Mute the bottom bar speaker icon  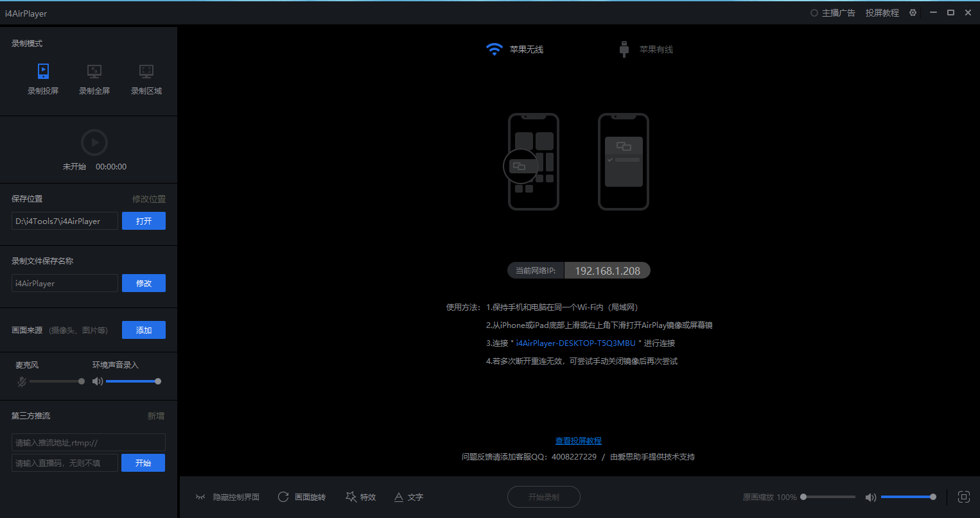tap(871, 497)
